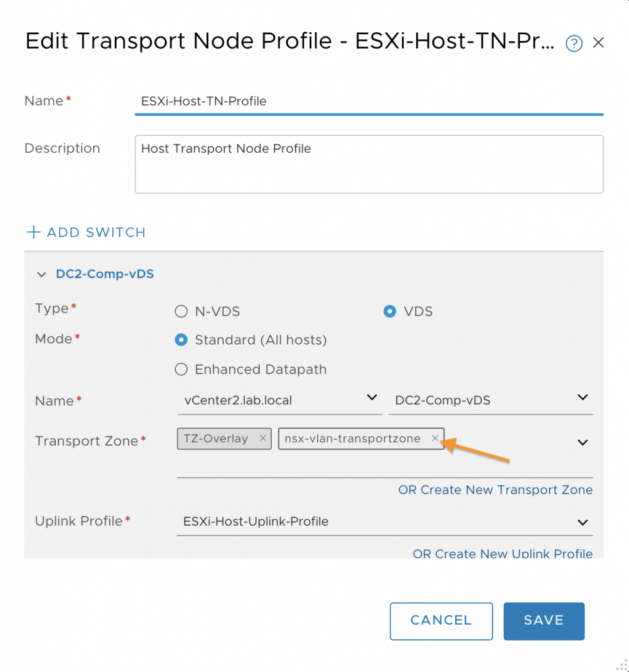Viewport: 629px width, 672px height.
Task: Choose Standard (All hosts) mode
Action: click(x=181, y=340)
